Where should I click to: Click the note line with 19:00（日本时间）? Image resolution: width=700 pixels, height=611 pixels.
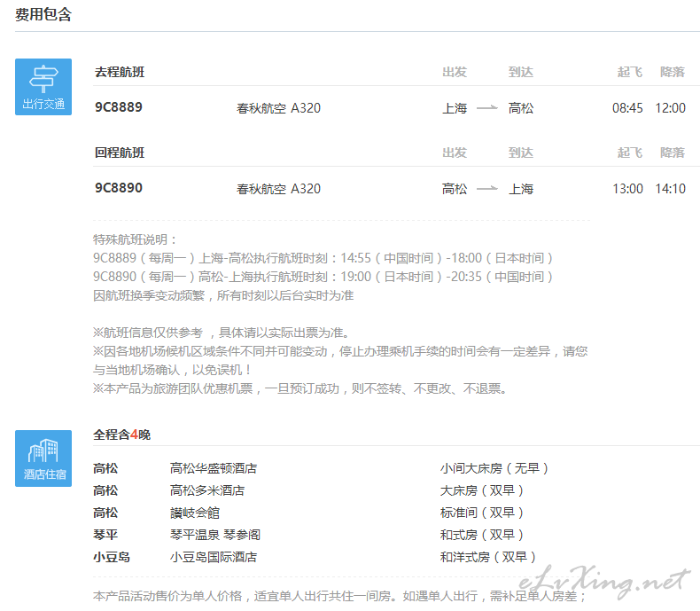(323, 277)
